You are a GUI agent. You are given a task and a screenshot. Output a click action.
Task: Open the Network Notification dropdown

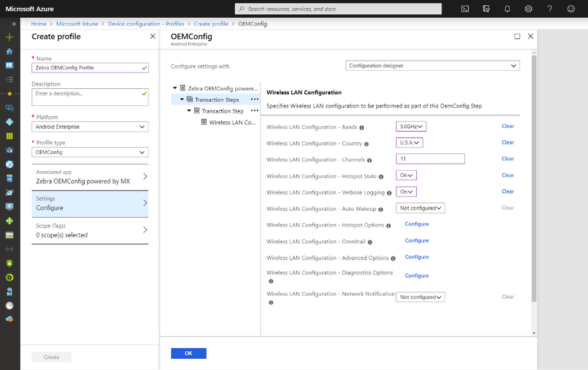420,297
